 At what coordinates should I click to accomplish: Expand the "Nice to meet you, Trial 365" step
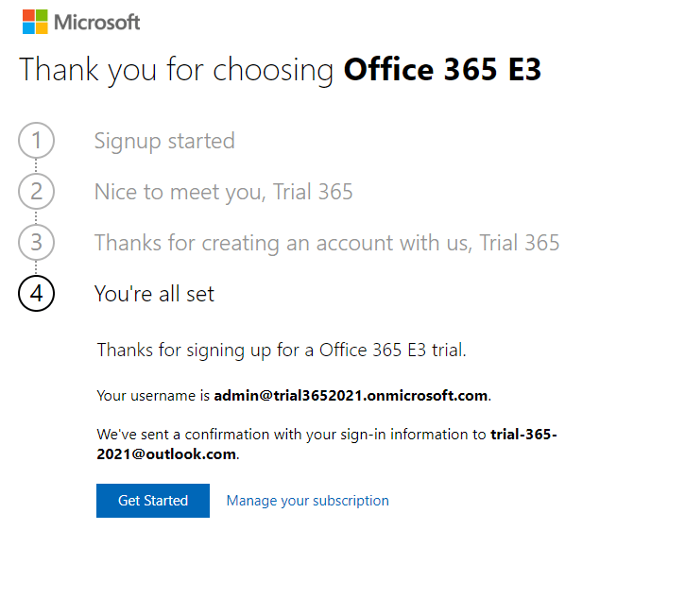click(x=223, y=192)
